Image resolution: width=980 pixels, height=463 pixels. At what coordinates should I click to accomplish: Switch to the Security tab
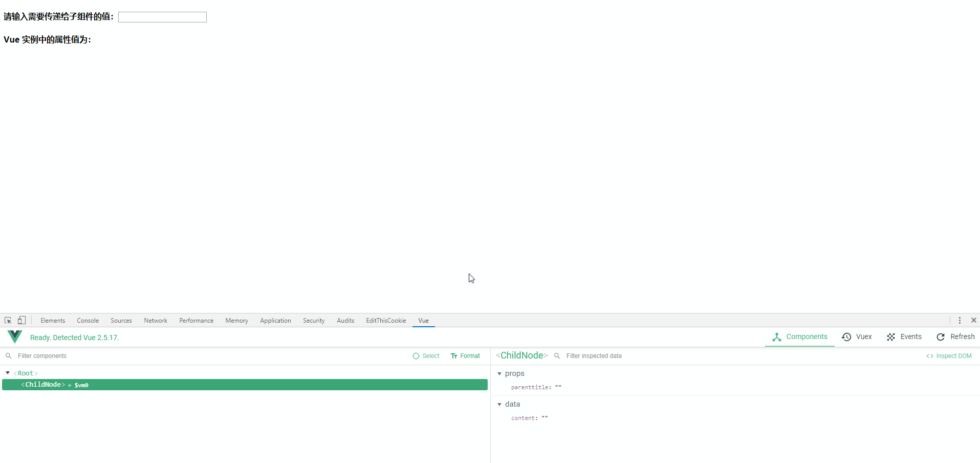314,321
